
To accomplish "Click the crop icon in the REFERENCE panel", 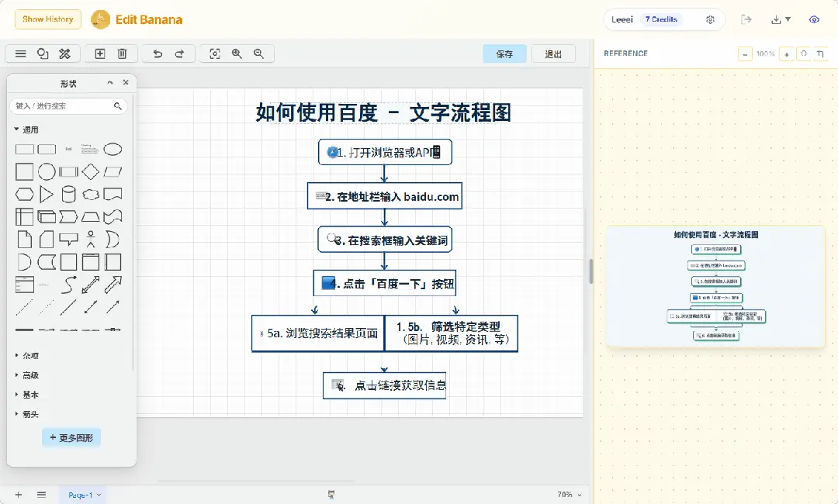I will point(820,54).
